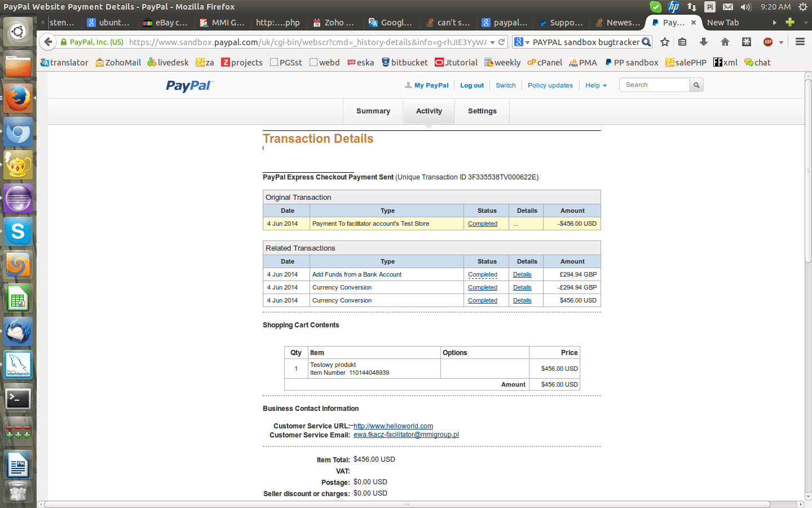Switch to the Summary tab

pyautogui.click(x=373, y=111)
